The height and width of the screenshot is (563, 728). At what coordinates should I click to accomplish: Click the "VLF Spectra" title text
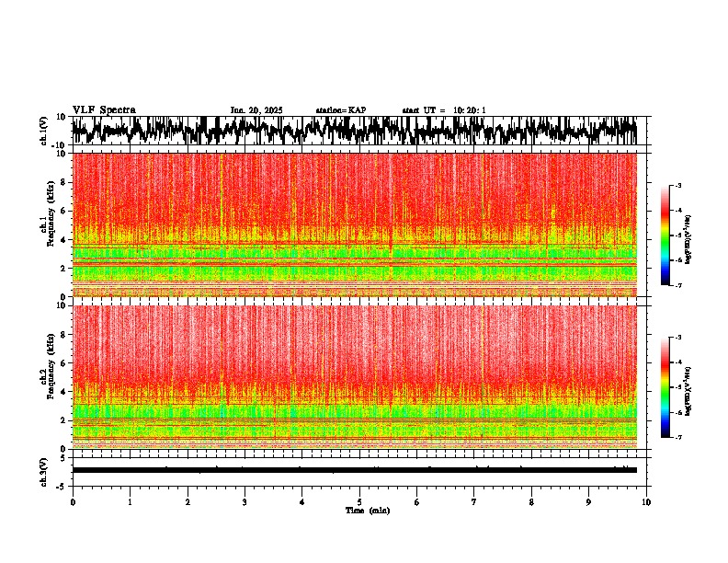pos(104,110)
